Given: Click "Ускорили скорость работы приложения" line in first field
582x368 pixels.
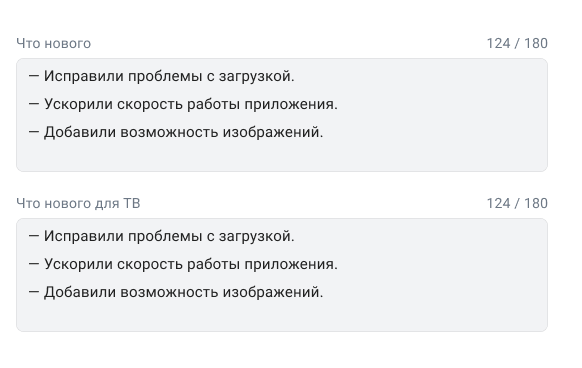Looking at the screenshot, I should 183,104.
